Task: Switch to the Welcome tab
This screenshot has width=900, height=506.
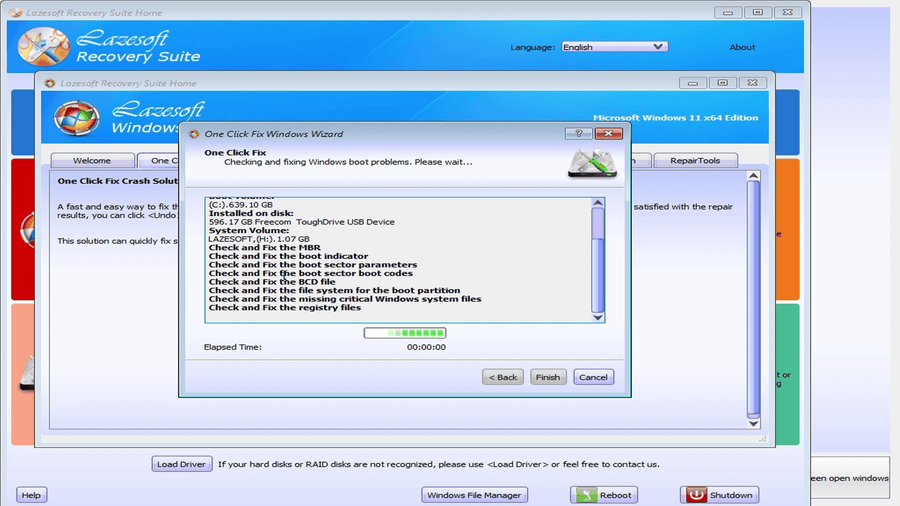Action: pos(92,161)
